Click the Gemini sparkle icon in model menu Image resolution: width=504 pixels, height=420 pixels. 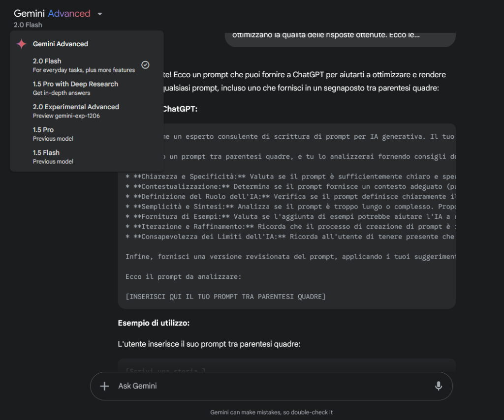22,44
